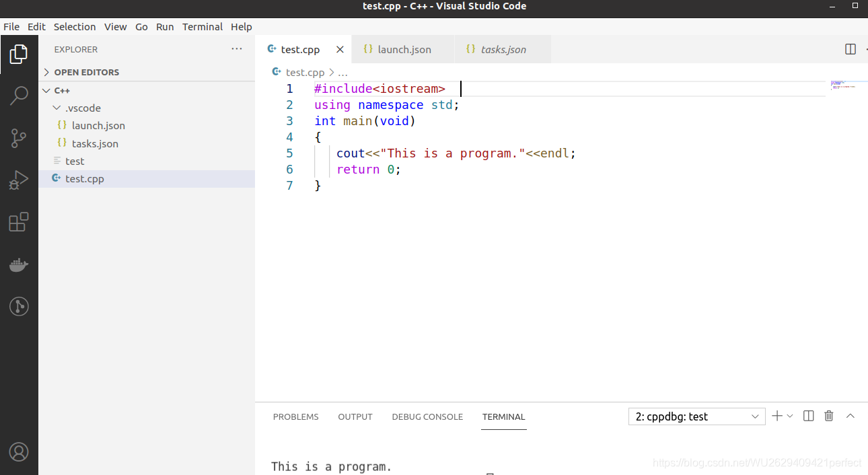Image resolution: width=868 pixels, height=475 pixels.
Task: Open tasks.json in the explorer tree
Action: point(147,143)
